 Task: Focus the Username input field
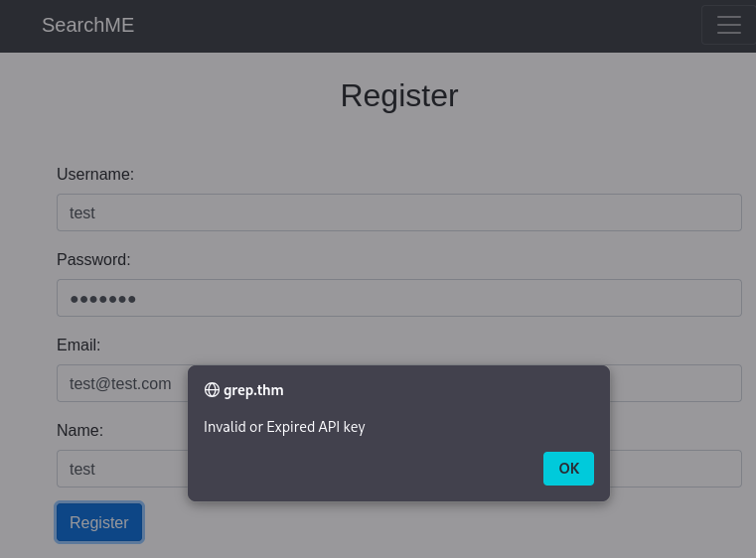[398, 212]
